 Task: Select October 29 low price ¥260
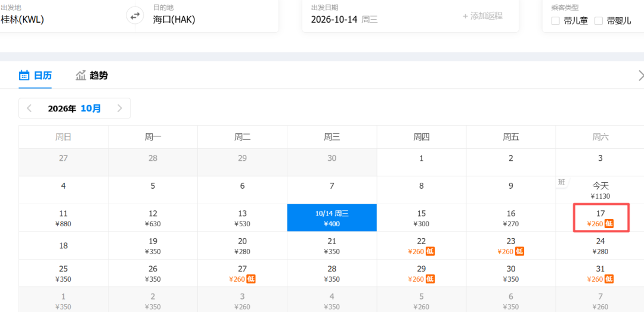click(x=422, y=273)
